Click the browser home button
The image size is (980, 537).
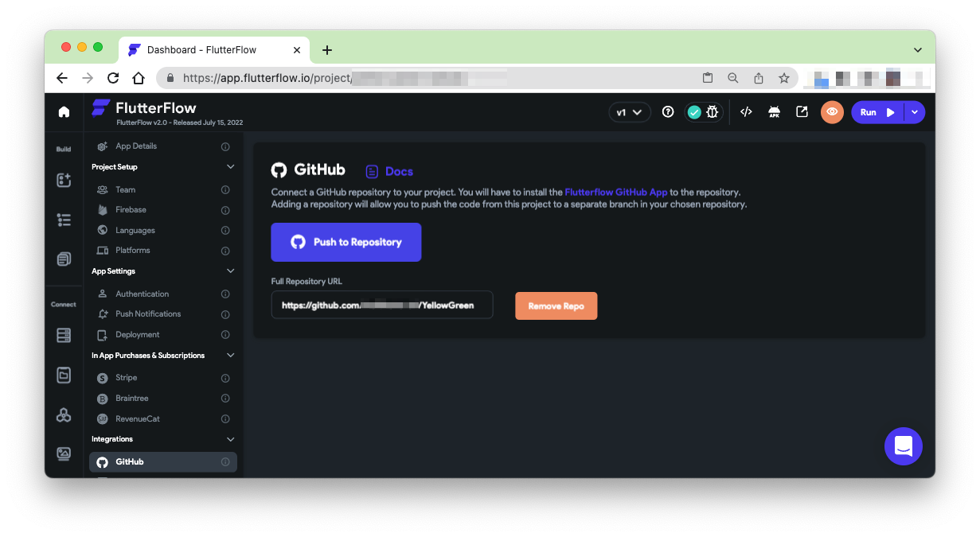pyautogui.click(x=139, y=78)
